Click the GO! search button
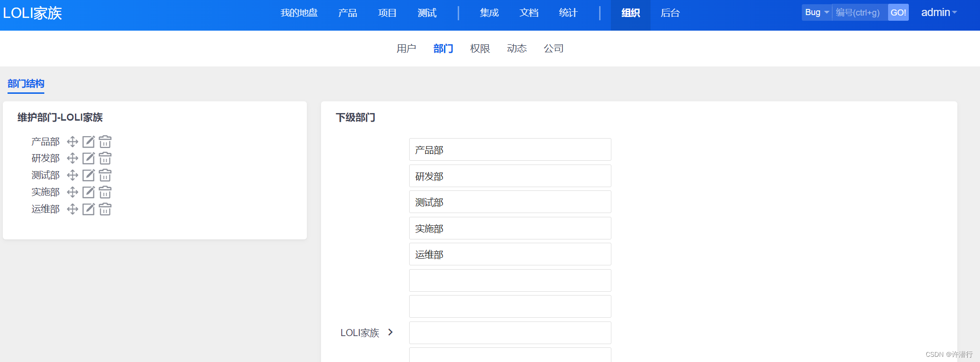This screenshot has width=980, height=362. 898,13
